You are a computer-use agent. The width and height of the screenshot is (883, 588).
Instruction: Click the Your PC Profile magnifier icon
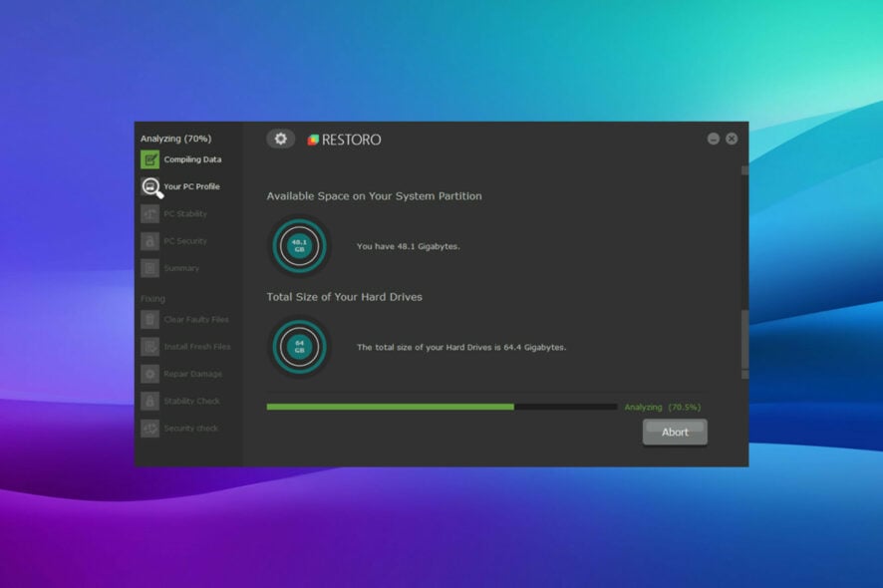click(150, 187)
